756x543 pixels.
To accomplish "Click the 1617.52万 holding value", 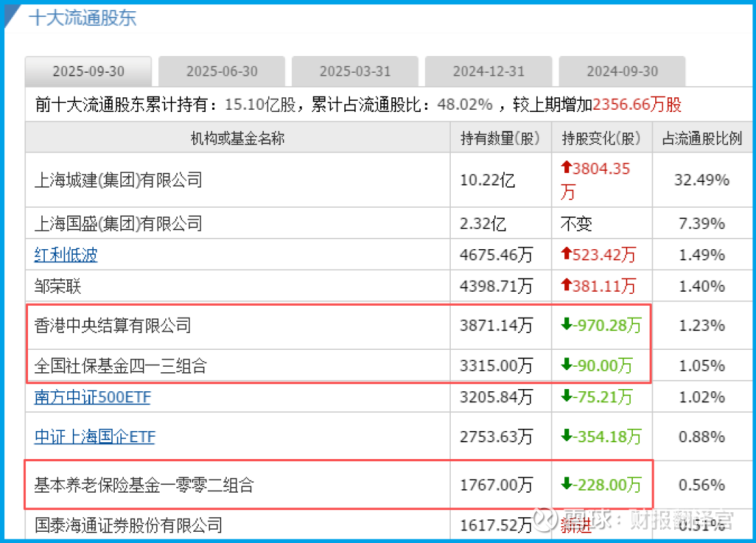I will pyautogui.click(x=496, y=525).
